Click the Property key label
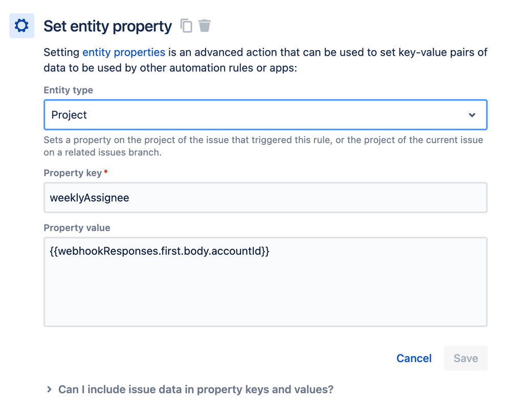The image size is (511, 420). point(73,173)
